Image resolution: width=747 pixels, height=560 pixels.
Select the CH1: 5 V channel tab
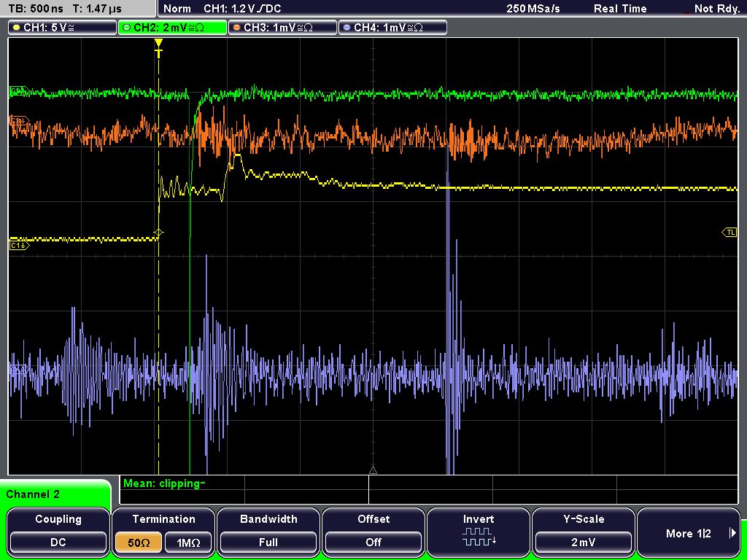[63, 28]
